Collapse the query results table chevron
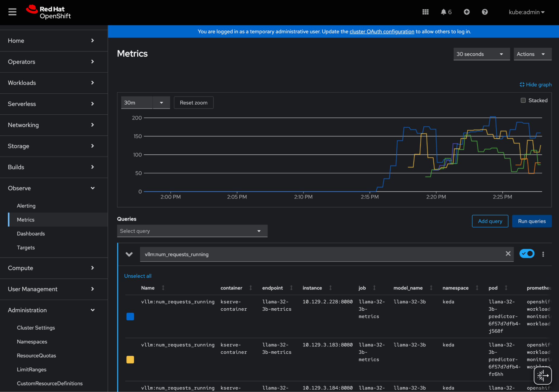 click(x=129, y=254)
